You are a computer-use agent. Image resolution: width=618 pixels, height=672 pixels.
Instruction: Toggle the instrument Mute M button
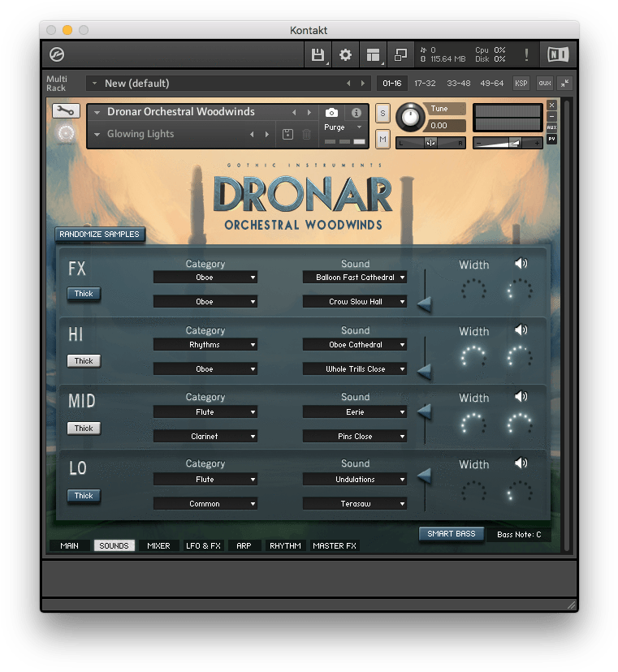[x=382, y=139]
